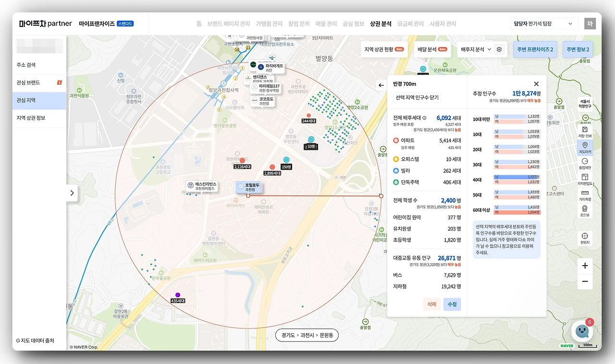Open the chat assistant bubble icon
The height and width of the screenshot is (364, 615).
[x=581, y=330]
